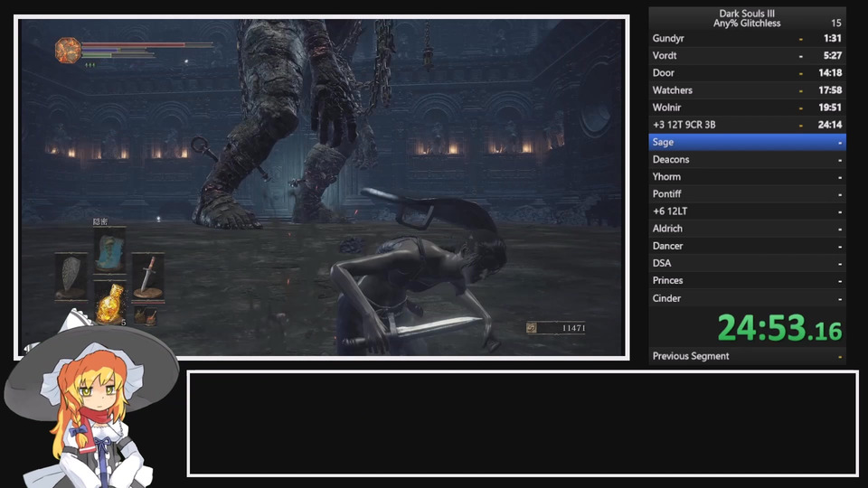
Task: Select the Watchers split row
Action: pyautogui.click(x=747, y=90)
